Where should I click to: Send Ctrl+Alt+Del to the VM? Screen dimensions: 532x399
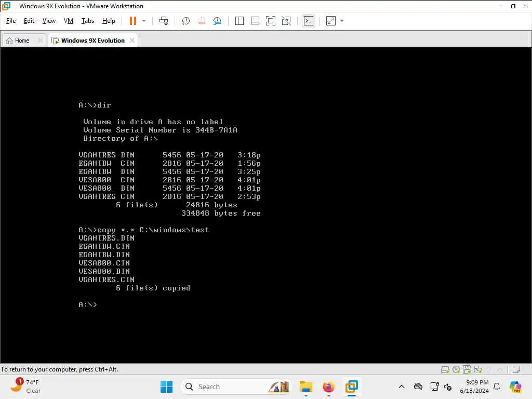pyautogui.click(x=164, y=21)
